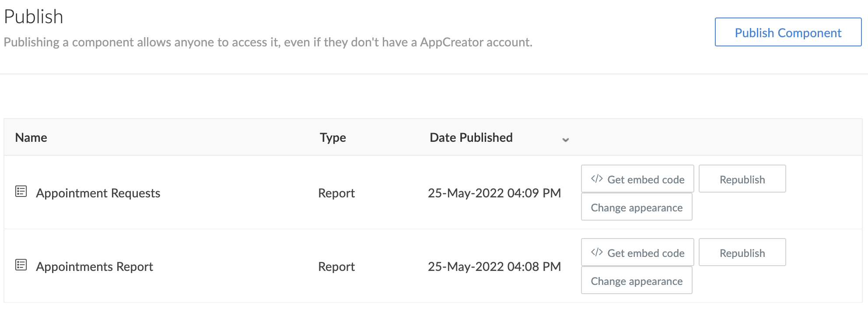Click the report icon beside Appointments Report
This screenshot has height=309, width=868.
pyautogui.click(x=21, y=265)
